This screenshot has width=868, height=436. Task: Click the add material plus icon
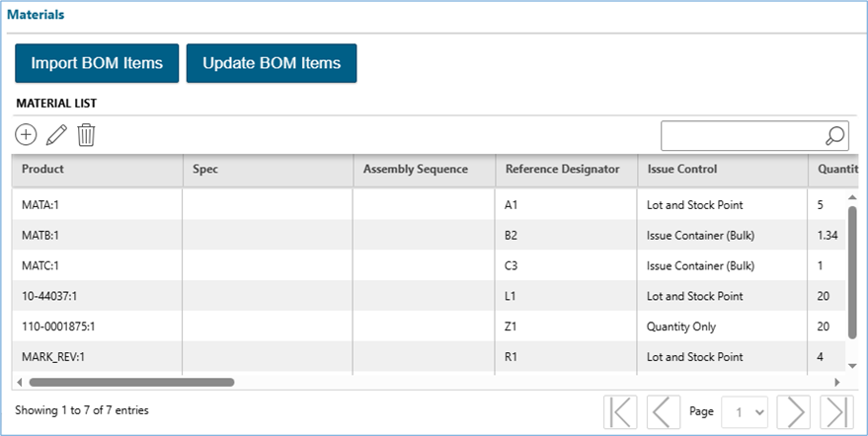(27, 135)
